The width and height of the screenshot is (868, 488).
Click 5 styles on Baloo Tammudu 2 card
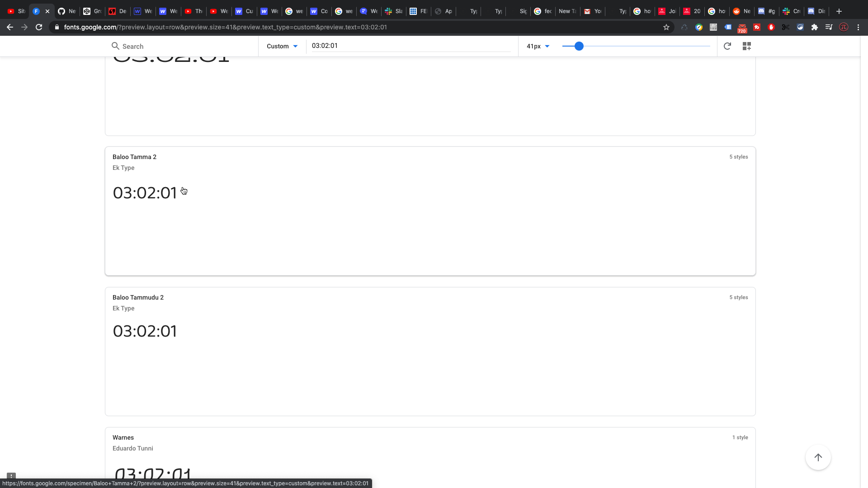(739, 297)
